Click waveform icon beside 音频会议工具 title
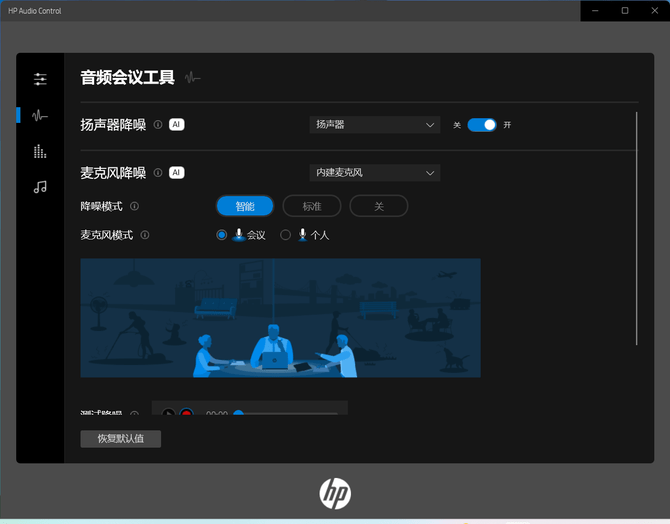Image resolution: width=670 pixels, height=524 pixels. tap(192, 77)
